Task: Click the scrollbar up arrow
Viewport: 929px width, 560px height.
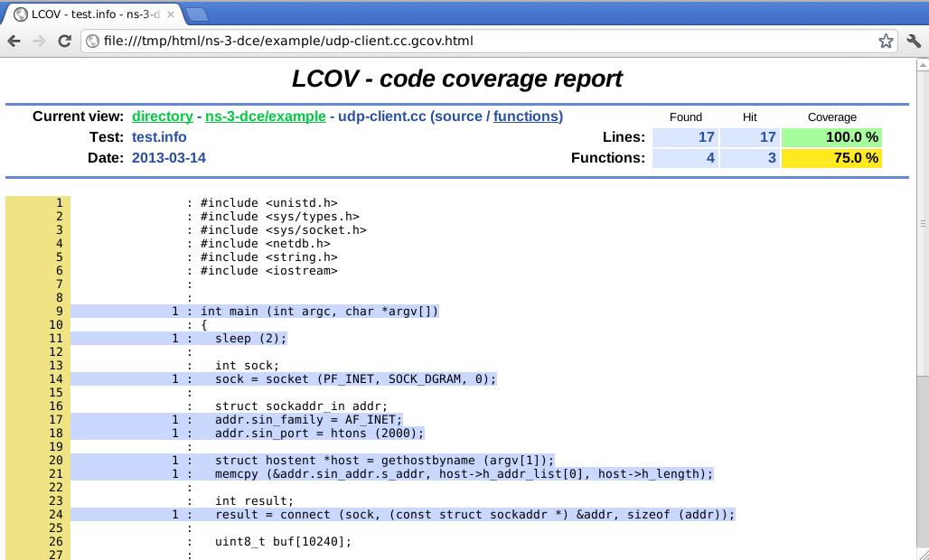Action: point(922,66)
